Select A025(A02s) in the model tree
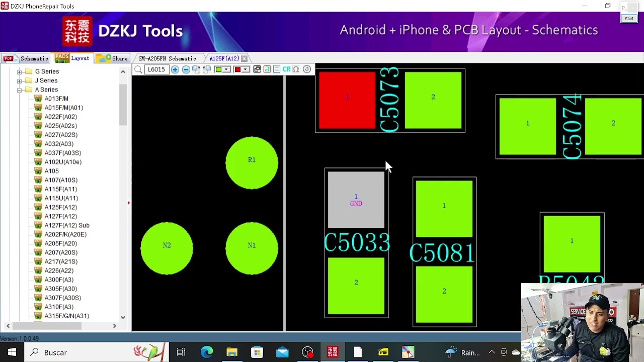The image size is (644, 362). 61,126
